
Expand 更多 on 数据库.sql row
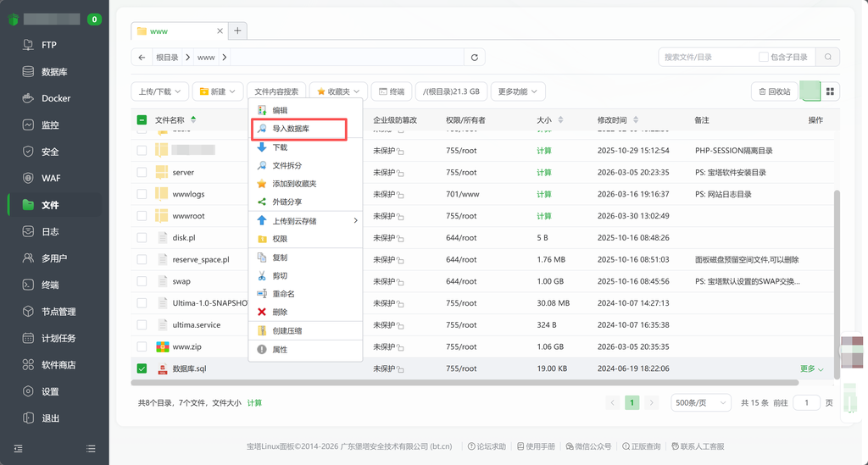click(811, 368)
